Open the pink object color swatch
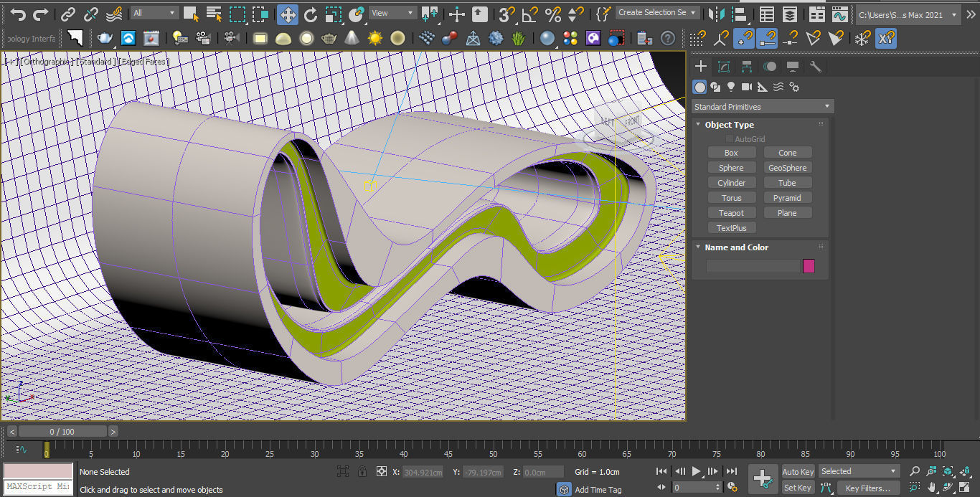This screenshot has height=497, width=980. pyautogui.click(x=809, y=266)
